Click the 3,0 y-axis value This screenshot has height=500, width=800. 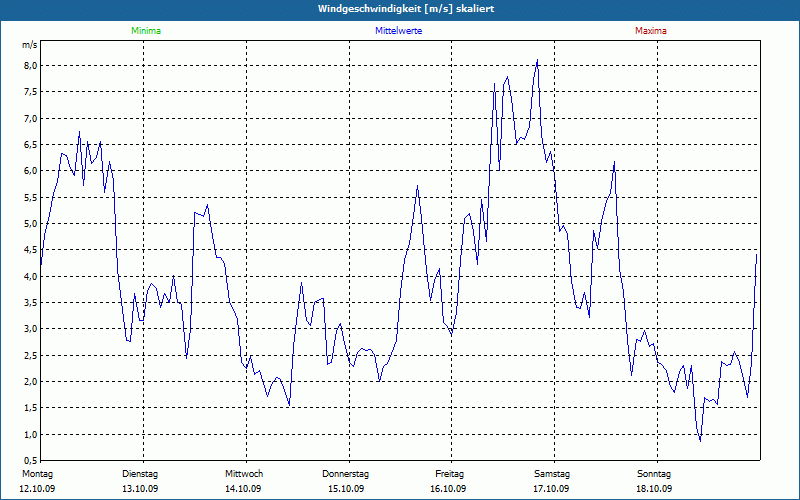click(x=30, y=329)
